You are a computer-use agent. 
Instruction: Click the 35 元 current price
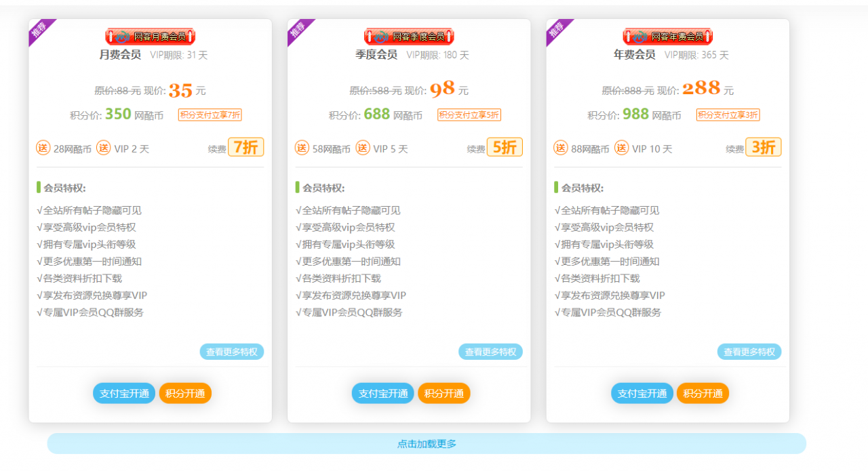click(x=187, y=90)
